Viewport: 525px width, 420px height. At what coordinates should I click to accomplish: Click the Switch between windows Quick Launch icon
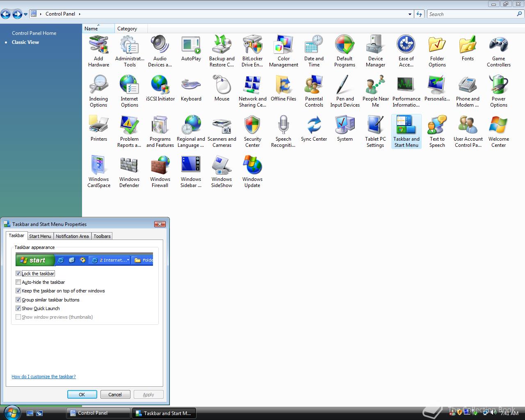pos(39,413)
